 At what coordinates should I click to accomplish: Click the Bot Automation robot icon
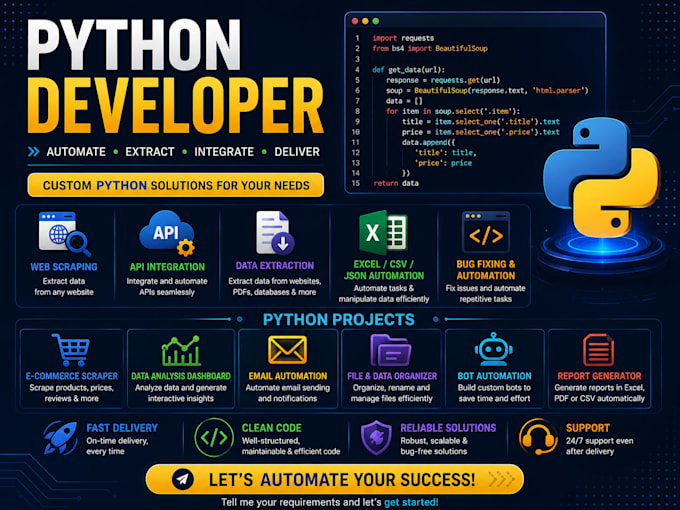(x=494, y=350)
